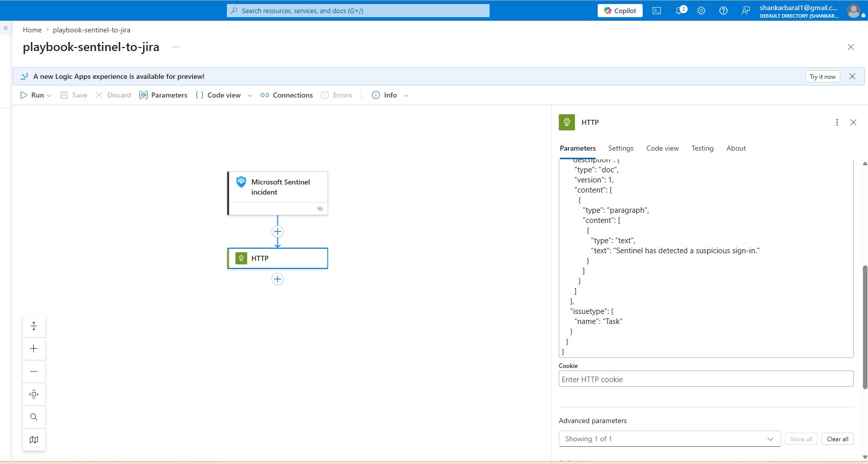Viewport: 868px width, 464px height.
Task: Open the feedback icon in header
Action: [746, 11]
